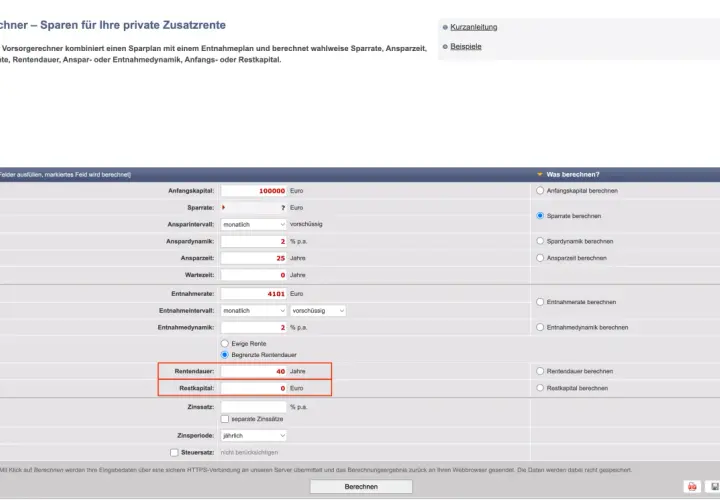This screenshot has width=720, height=500.
Task: Select 'Sparrate berechnen' radio button
Action: pyautogui.click(x=540, y=216)
